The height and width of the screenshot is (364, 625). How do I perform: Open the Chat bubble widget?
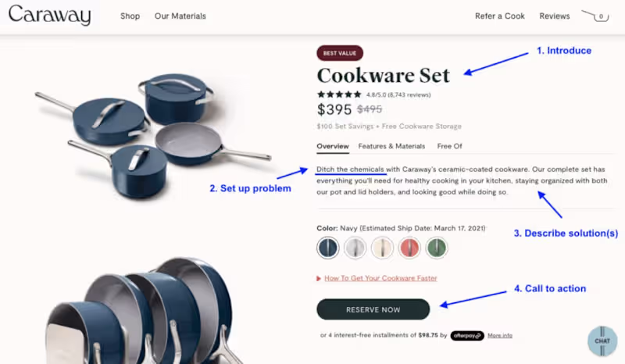tap(602, 341)
